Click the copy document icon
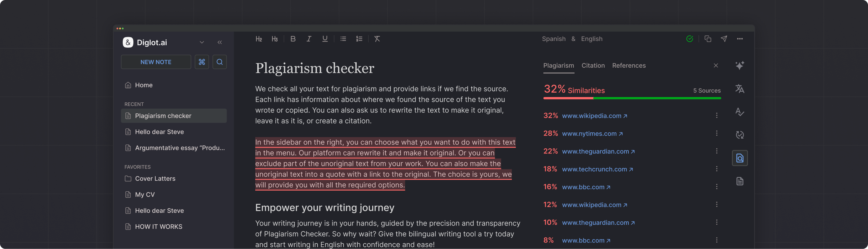Viewport: 868px width, 249px height. 708,39
